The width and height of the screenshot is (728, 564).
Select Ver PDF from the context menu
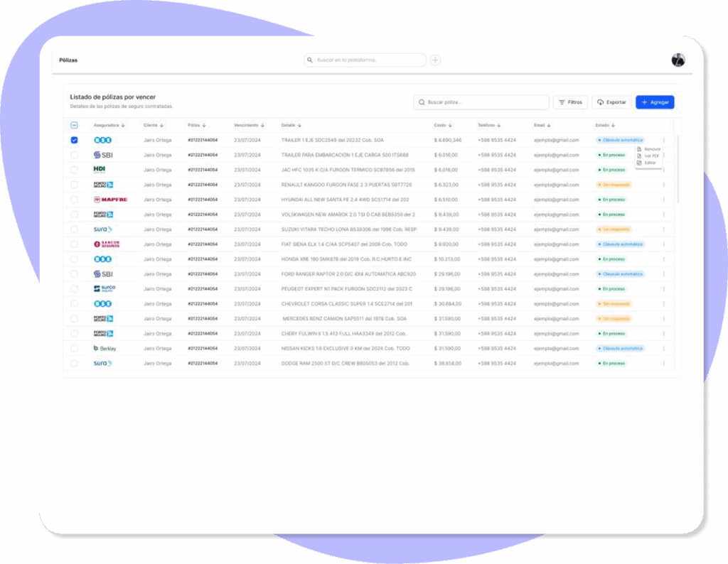[651, 156]
